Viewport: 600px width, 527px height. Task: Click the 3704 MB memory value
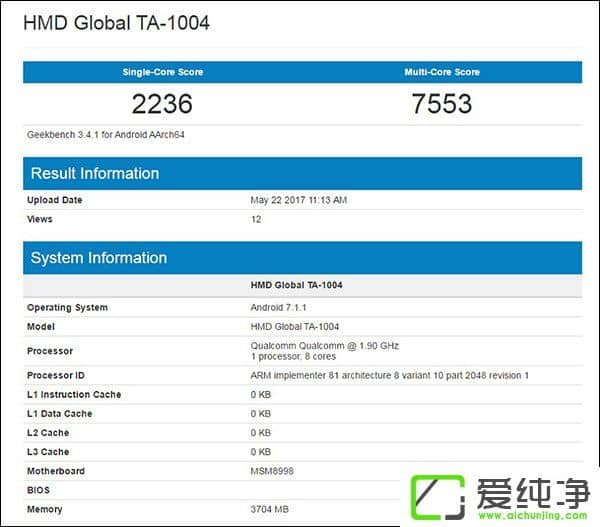pos(270,509)
